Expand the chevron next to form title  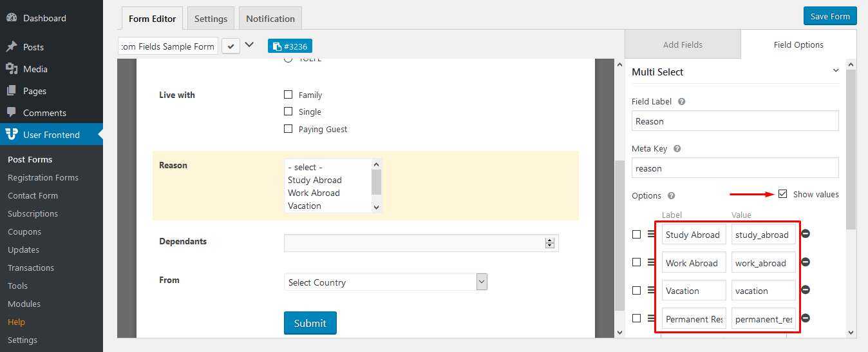point(249,45)
